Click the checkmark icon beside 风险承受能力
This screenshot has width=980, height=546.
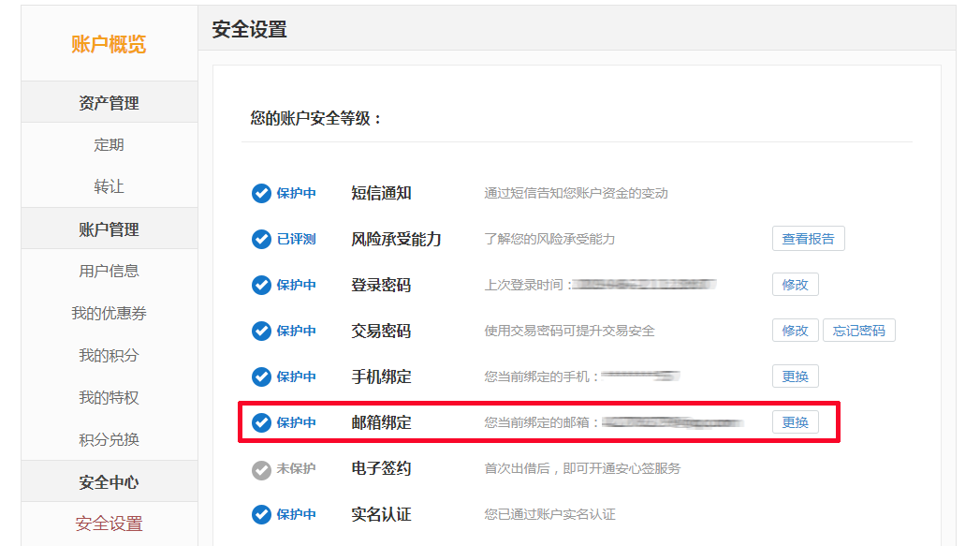click(x=261, y=239)
